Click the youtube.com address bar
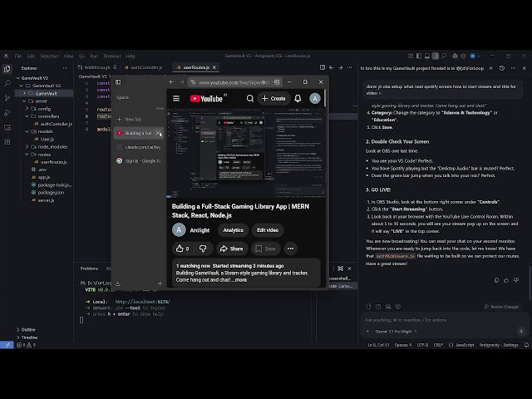The height and width of the screenshot is (399, 532). pyautogui.click(x=234, y=82)
